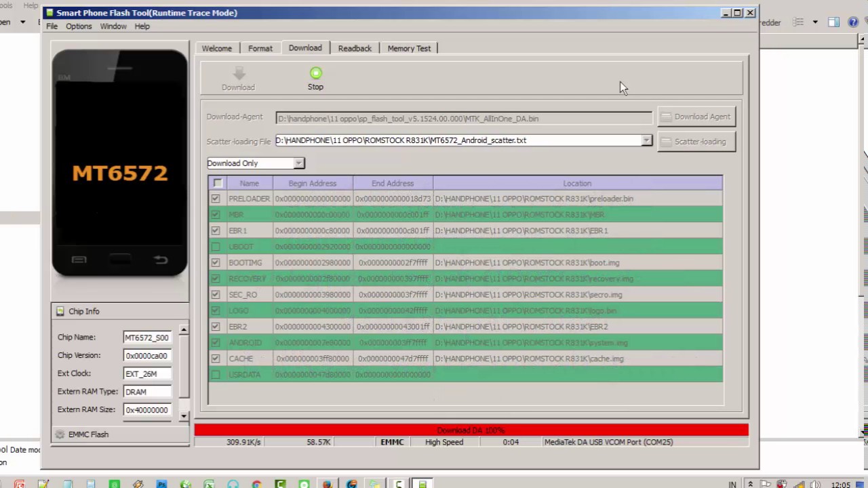This screenshot has width=868, height=488.
Task: Click the Scatter-loading button
Action: coord(696,142)
